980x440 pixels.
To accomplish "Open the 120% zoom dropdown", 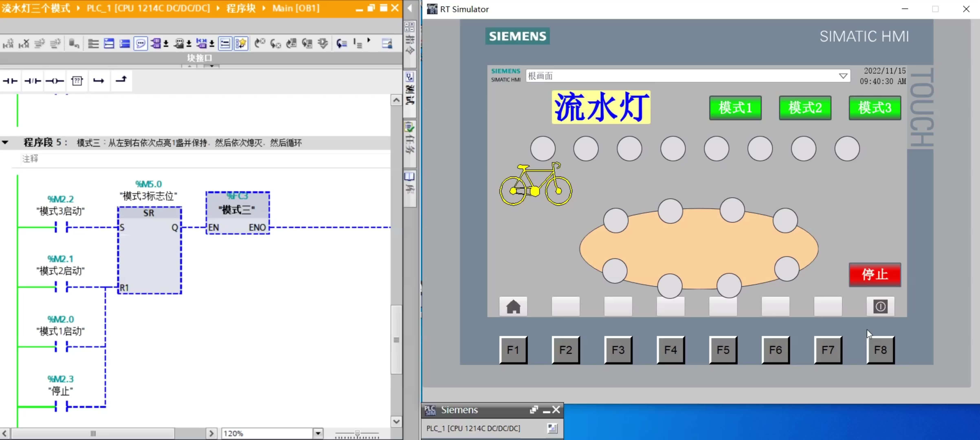I will [x=318, y=433].
